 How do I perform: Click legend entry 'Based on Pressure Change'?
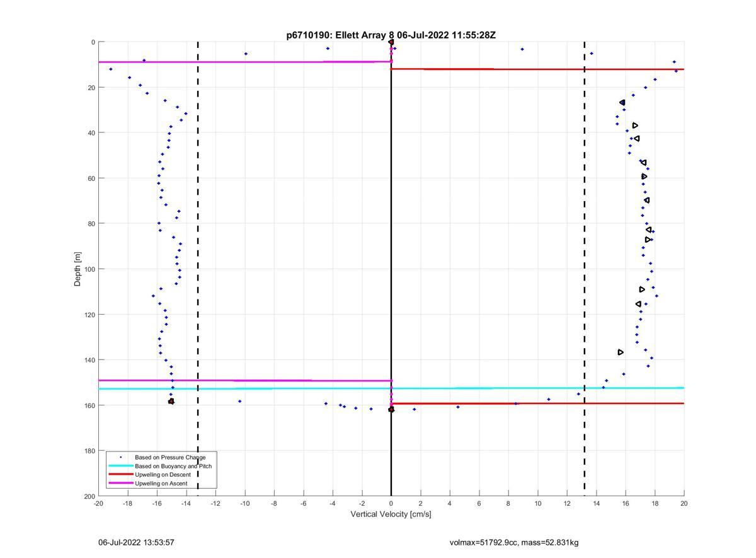(170, 457)
